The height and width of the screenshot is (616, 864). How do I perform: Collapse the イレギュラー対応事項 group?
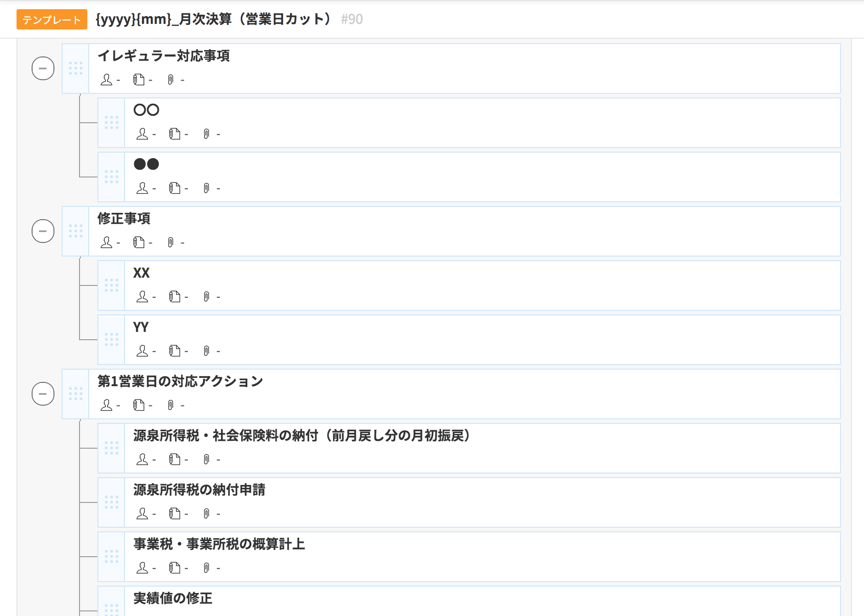43,68
